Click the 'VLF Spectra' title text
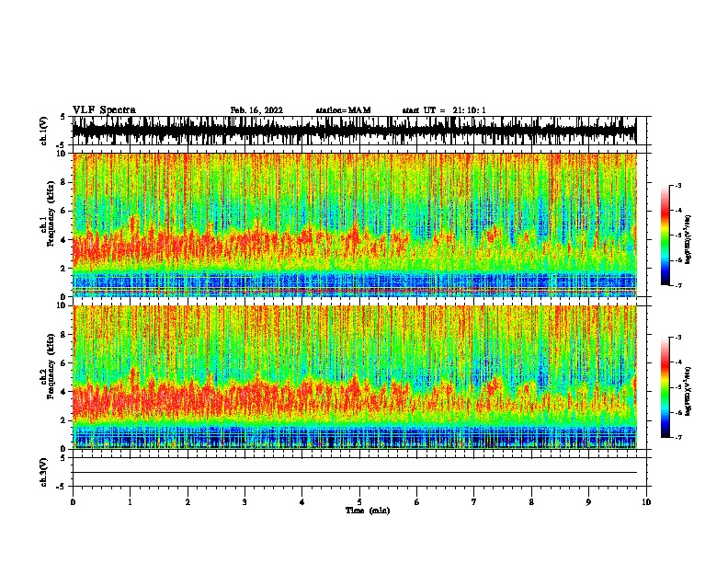The image size is (728, 563). (x=104, y=110)
